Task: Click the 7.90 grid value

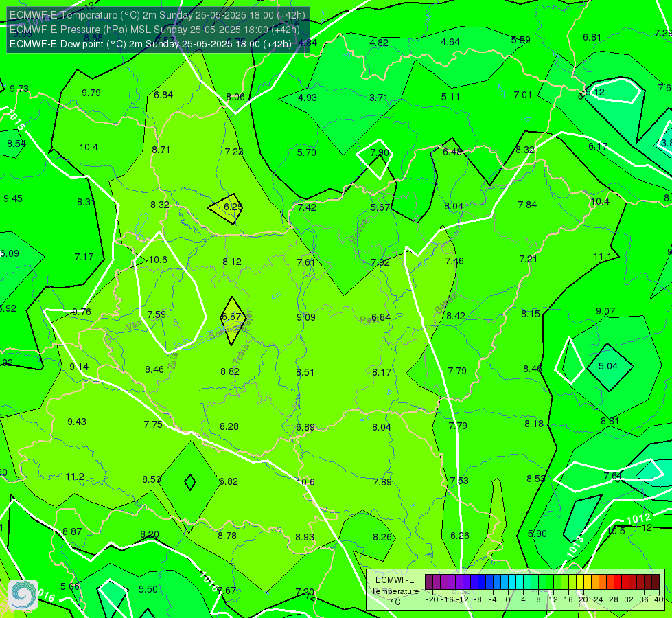Action: [380, 152]
